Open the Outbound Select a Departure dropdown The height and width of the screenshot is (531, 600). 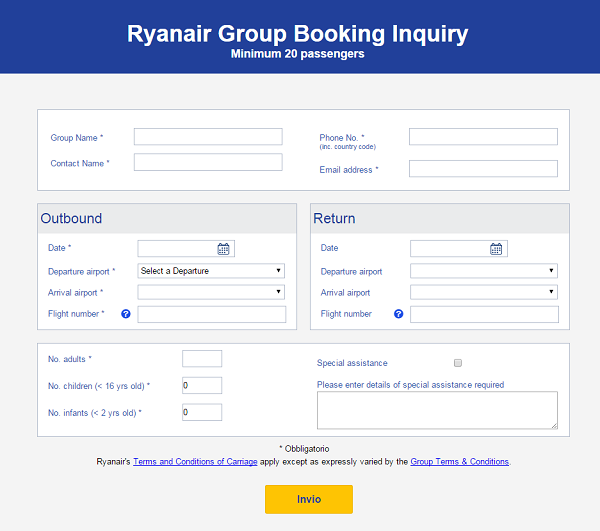211,271
